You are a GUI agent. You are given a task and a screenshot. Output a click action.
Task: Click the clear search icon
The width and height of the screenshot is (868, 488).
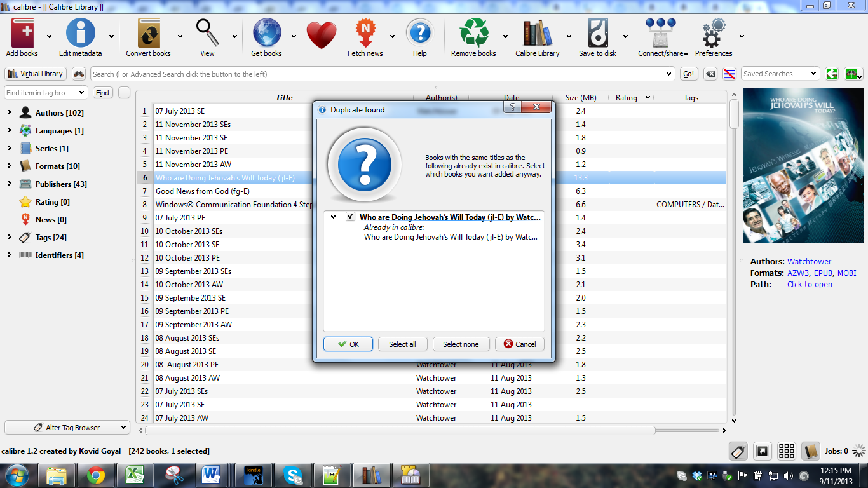coord(711,74)
